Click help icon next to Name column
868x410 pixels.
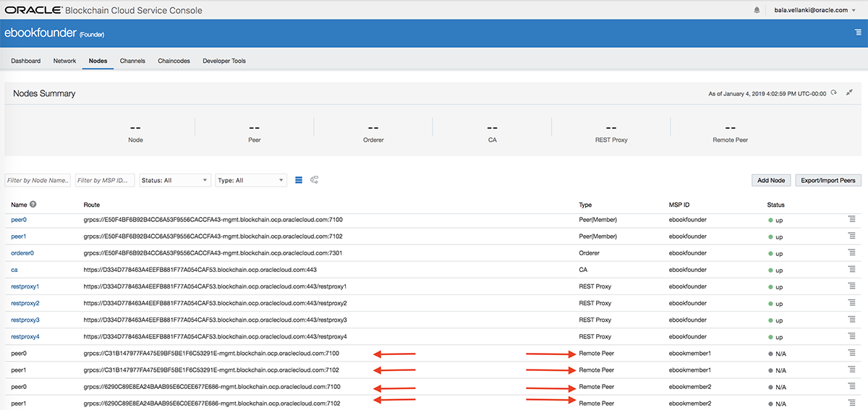point(33,205)
